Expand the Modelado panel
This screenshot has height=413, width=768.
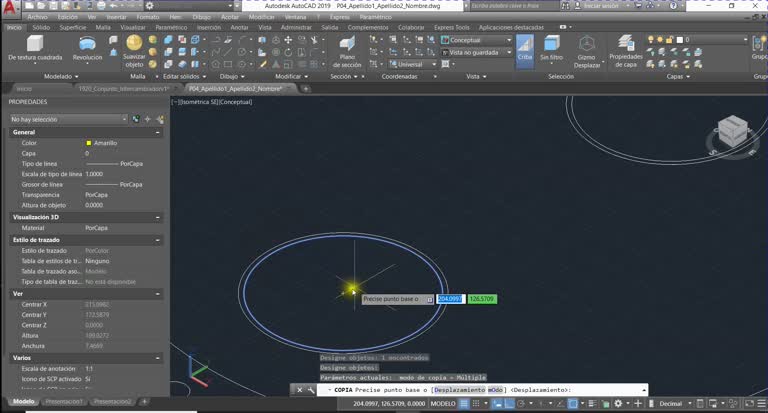61,76
